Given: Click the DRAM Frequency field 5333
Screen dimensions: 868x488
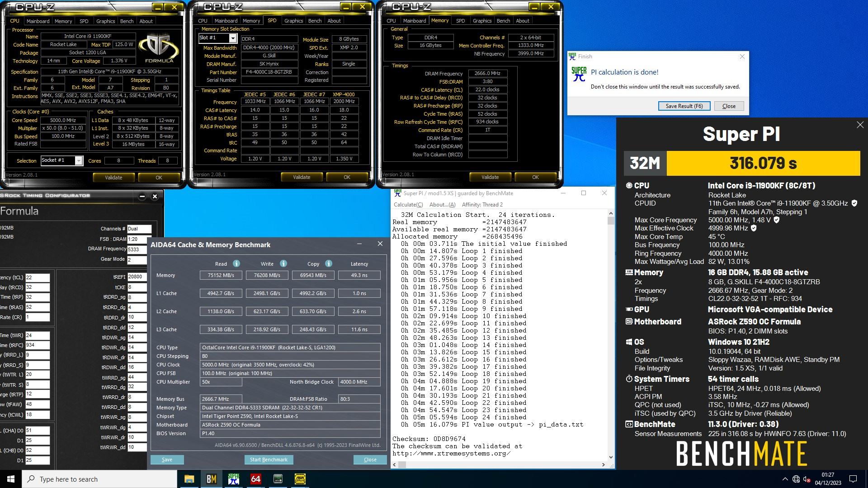Looking at the screenshot, I should pyautogui.click(x=137, y=249).
